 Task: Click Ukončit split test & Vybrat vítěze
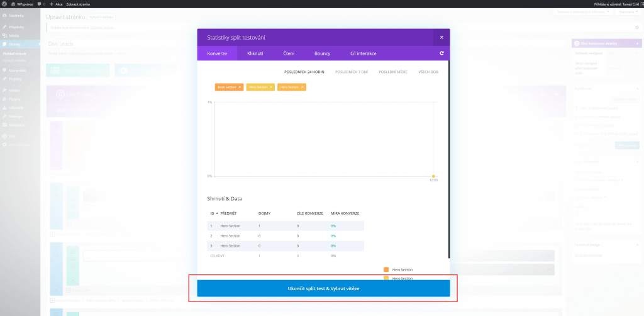point(323,288)
